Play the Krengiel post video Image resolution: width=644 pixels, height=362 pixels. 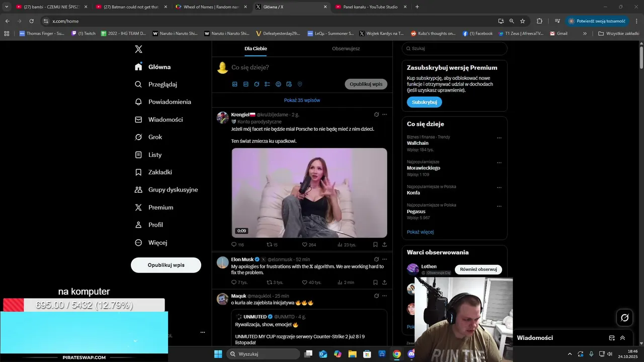[309, 193]
